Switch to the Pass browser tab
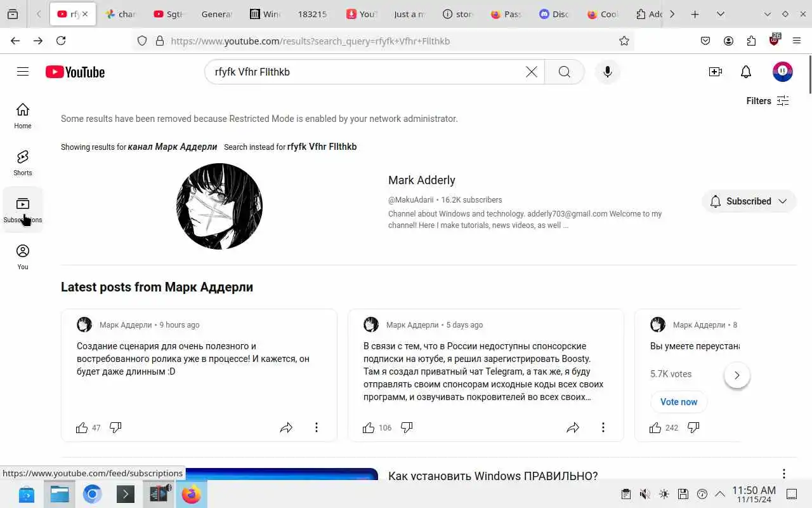 tap(506, 14)
